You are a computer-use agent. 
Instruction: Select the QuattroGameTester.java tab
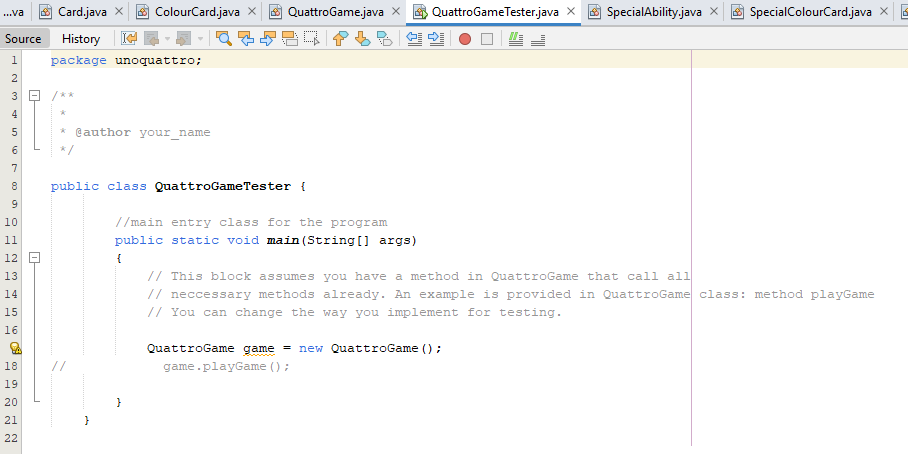point(495,12)
